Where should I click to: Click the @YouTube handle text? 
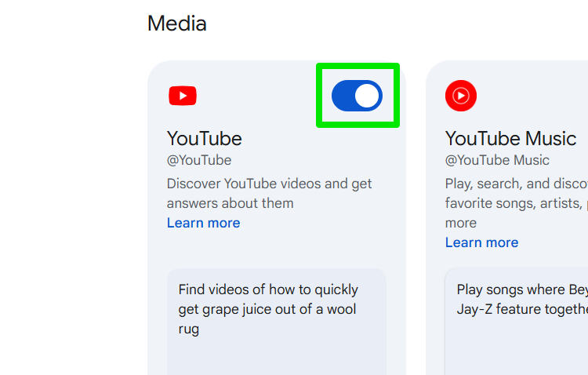199,160
